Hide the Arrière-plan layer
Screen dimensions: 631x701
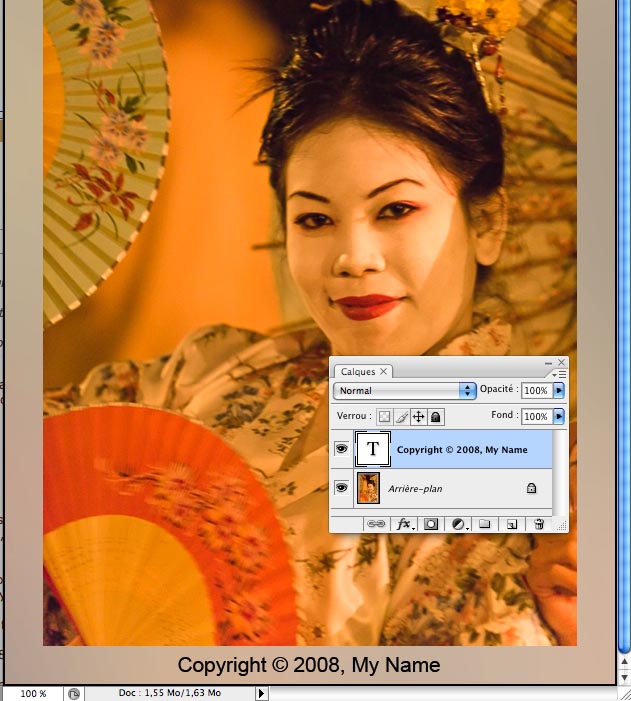(x=342, y=488)
